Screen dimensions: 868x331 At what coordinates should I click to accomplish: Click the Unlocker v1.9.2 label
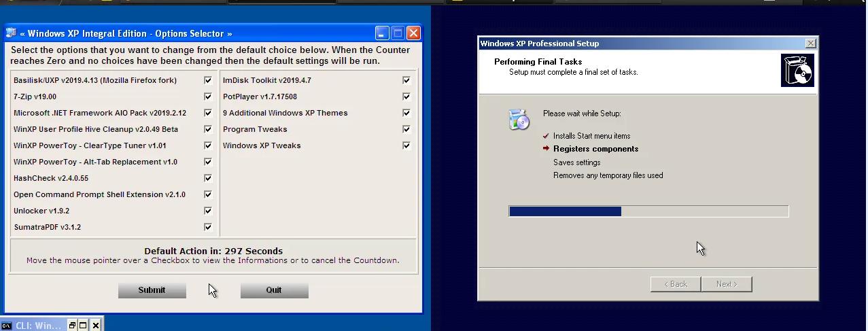41,211
